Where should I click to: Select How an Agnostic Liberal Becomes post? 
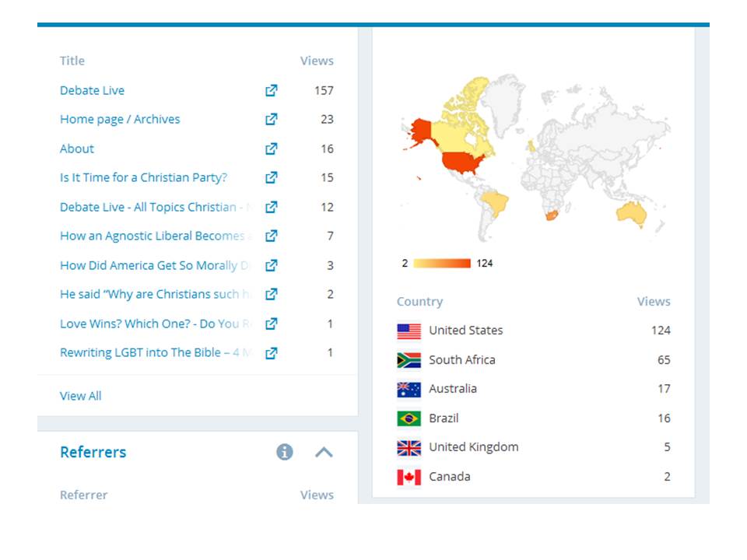[152, 236]
